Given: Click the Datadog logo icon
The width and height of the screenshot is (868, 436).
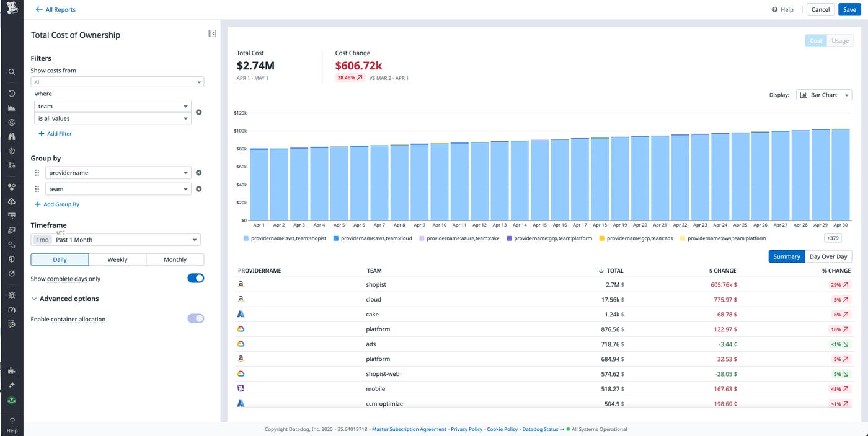Looking at the screenshot, I should coord(11,9).
